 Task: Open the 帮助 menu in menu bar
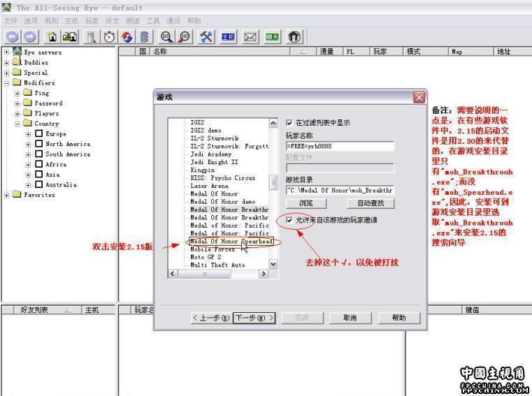194,21
